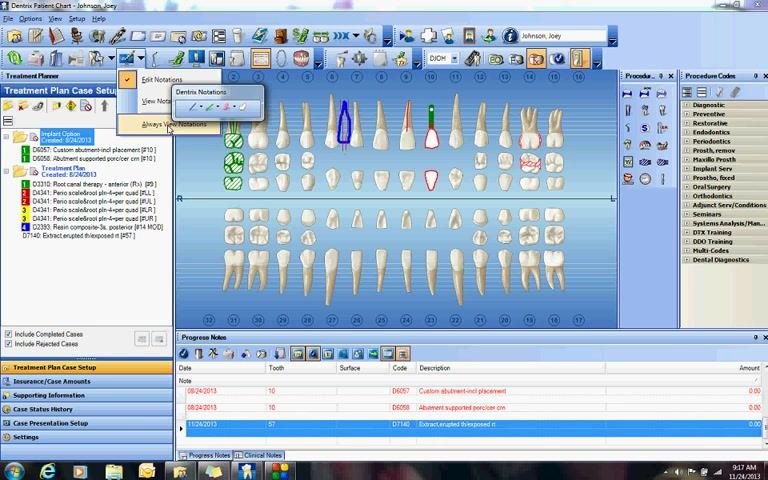Image resolution: width=768 pixels, height=480 pixels.
Task: Click the brown door exit icon
Action: click(280, 36)
